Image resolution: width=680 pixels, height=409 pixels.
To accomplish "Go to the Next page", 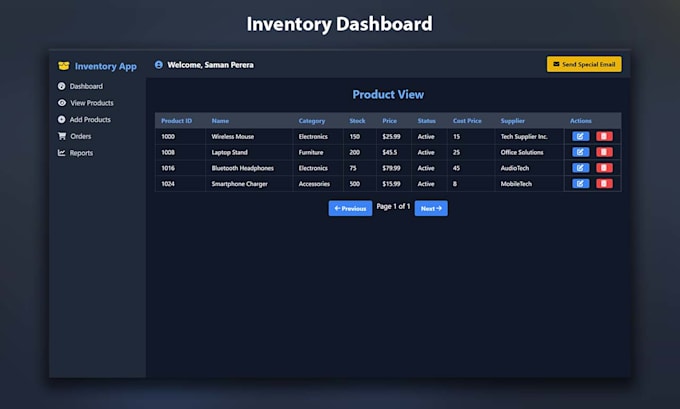I will [431, 208].
